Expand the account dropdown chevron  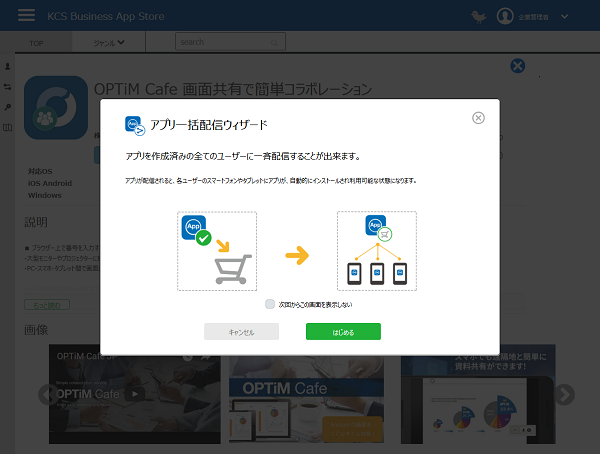click(564, 16)
